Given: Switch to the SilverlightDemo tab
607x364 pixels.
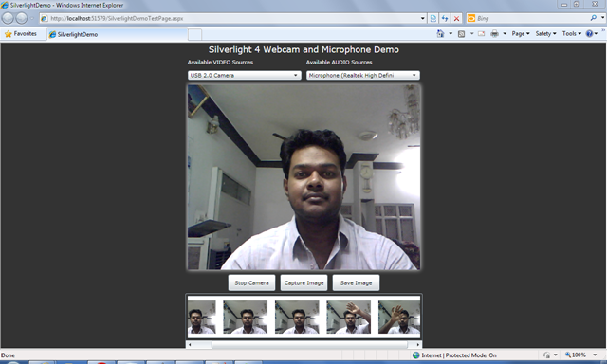Looking at the screenshot, I should click(x=117, y=34).
